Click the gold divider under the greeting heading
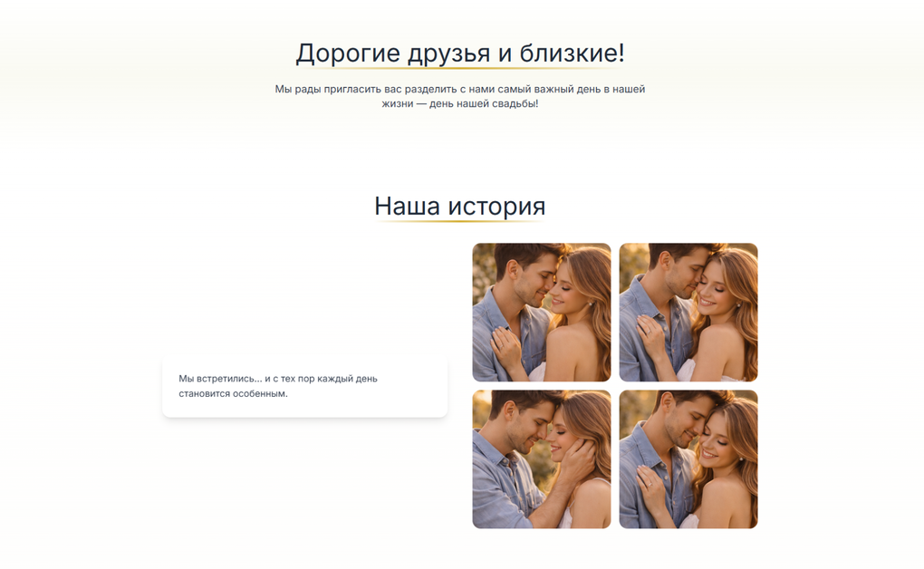 click(x=459, y=68)
